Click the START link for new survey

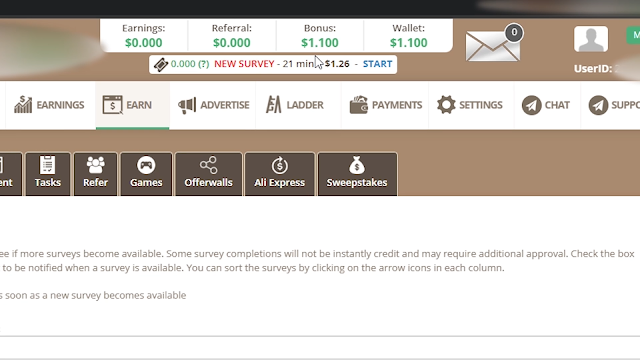pos(377,64)
